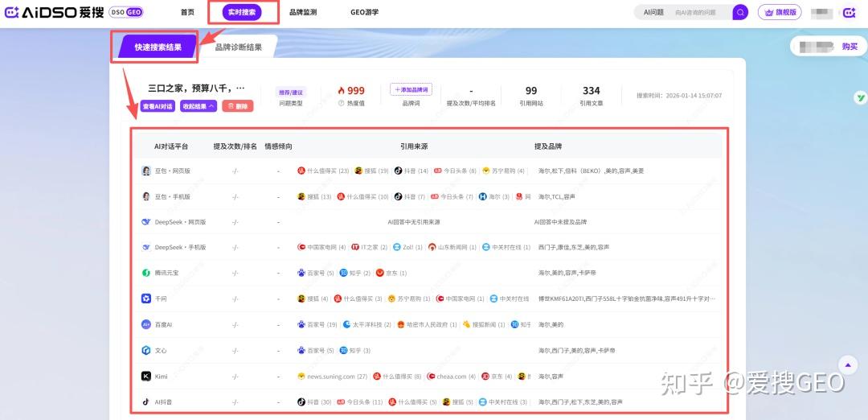
Task: Click 哈密市人民政府 (1) source icon
Action: pos(401,324)
